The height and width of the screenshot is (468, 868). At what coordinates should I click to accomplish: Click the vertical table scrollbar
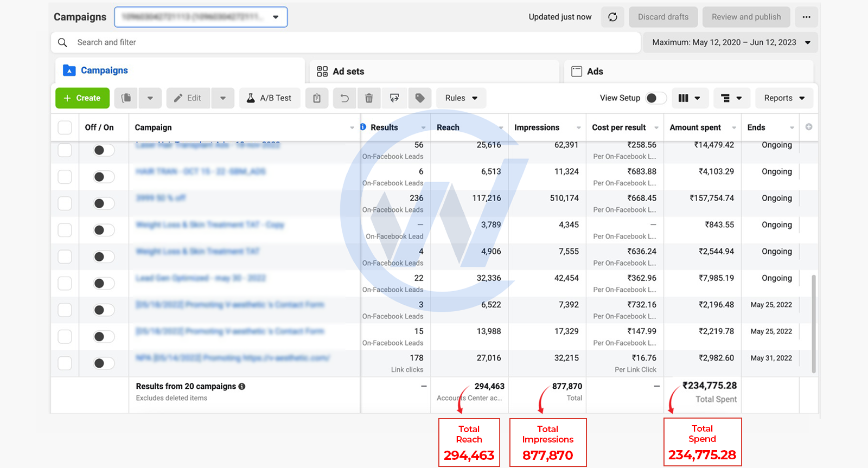pyautogui.click(x=814, y=323)
